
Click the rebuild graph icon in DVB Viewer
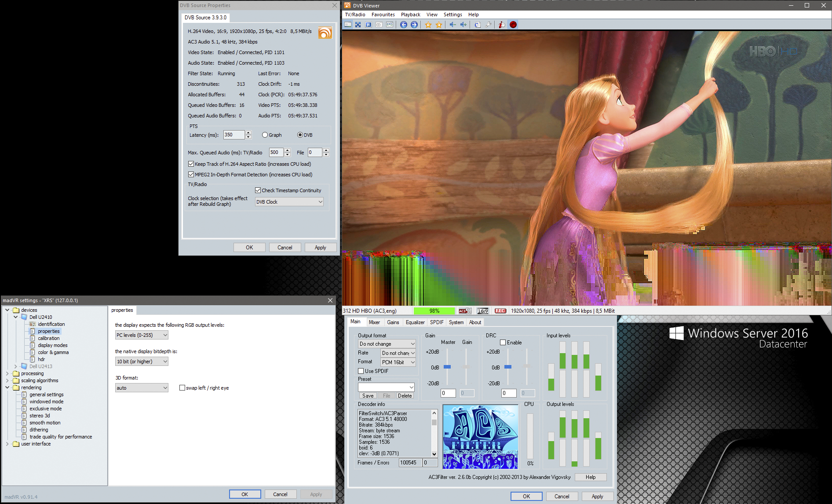click(478, 25)
